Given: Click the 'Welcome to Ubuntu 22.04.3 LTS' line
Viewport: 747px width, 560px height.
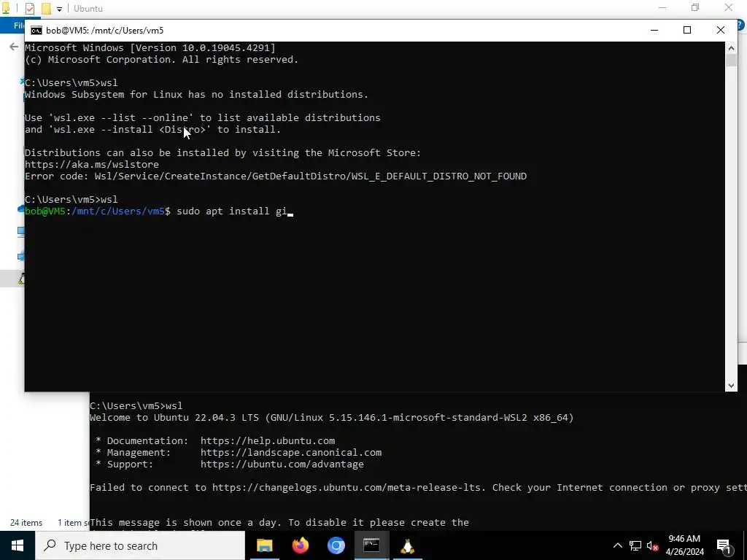Looking at the screenshot, I should point(331,418).
